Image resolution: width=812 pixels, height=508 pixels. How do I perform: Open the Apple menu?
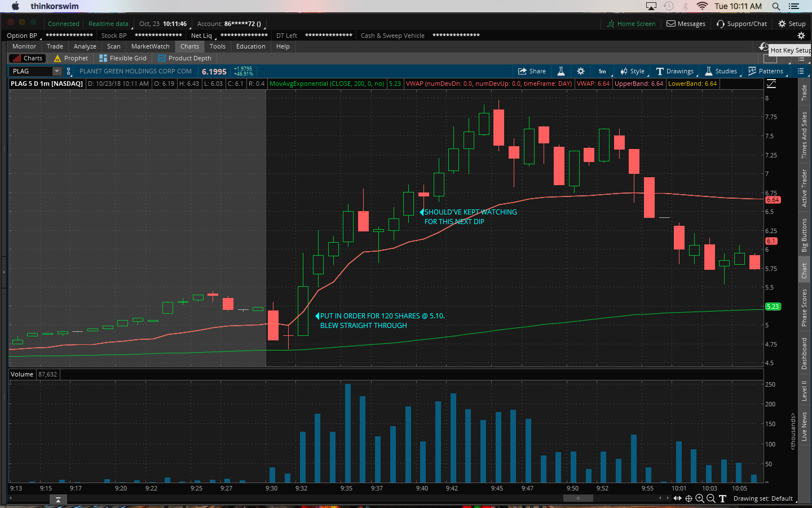coord(15,6)
